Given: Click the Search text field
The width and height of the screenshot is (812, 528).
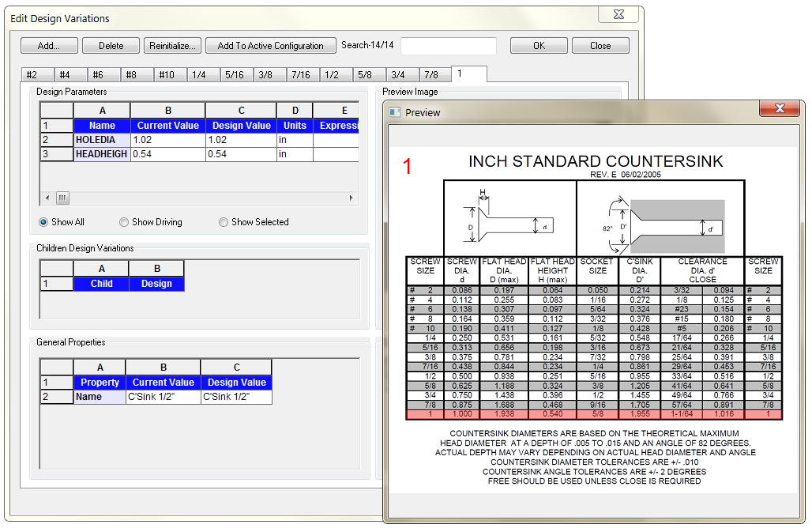Looking at the screenshot, I should tap(448, 46).
